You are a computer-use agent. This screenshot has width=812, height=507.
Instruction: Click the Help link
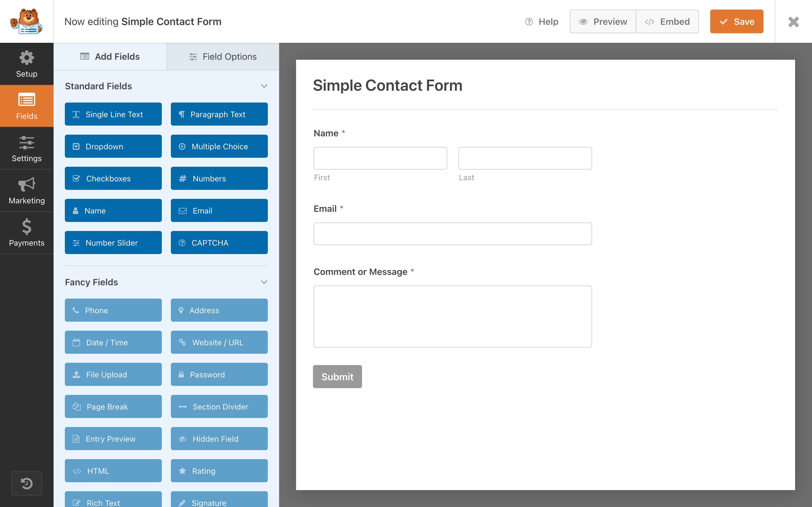point(541,22)
